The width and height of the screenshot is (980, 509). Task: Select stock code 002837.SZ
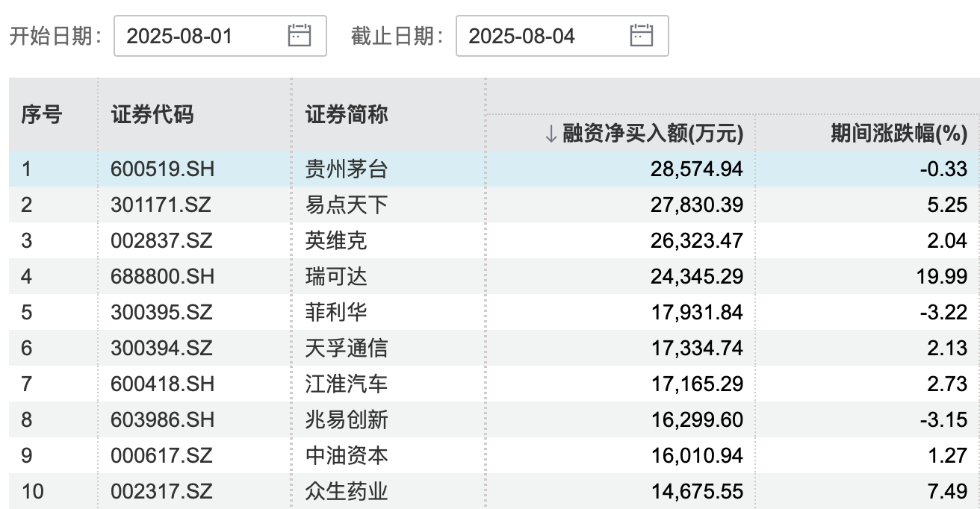tap(161, 241)
